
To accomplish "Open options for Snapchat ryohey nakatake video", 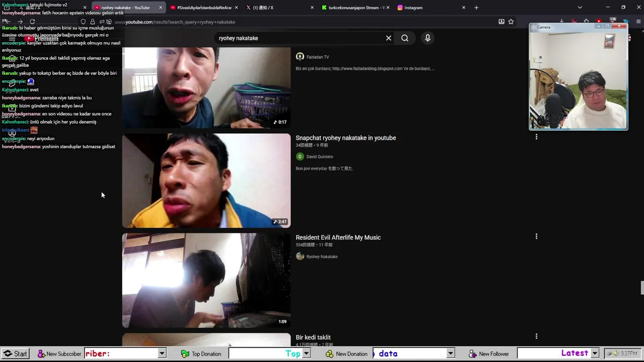I will point(536,137).
